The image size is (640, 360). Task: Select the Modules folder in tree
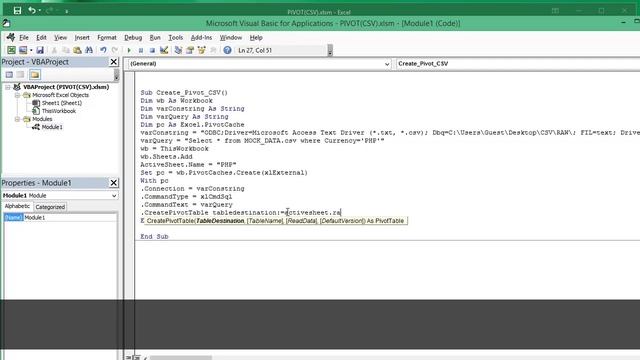(42, 119)
